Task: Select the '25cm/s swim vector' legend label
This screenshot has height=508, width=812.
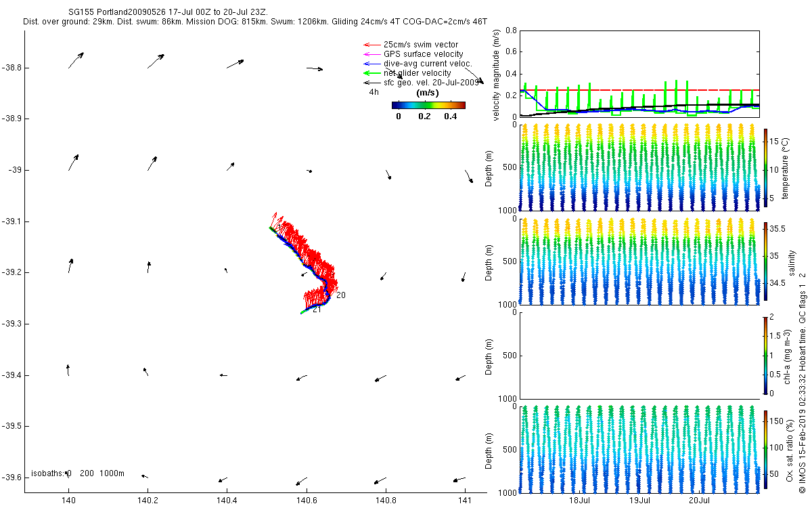Action: 421,45
